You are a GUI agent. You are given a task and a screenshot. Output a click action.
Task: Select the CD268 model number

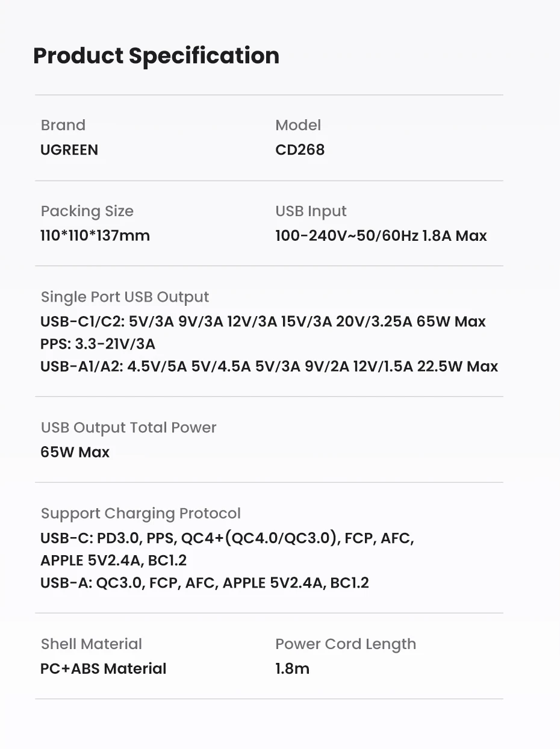tap(300, 150)
